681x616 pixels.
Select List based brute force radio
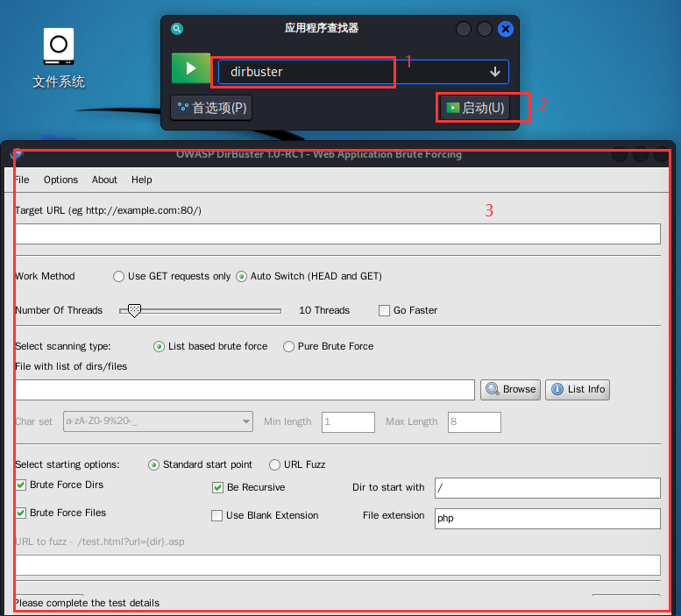(159, 346)
